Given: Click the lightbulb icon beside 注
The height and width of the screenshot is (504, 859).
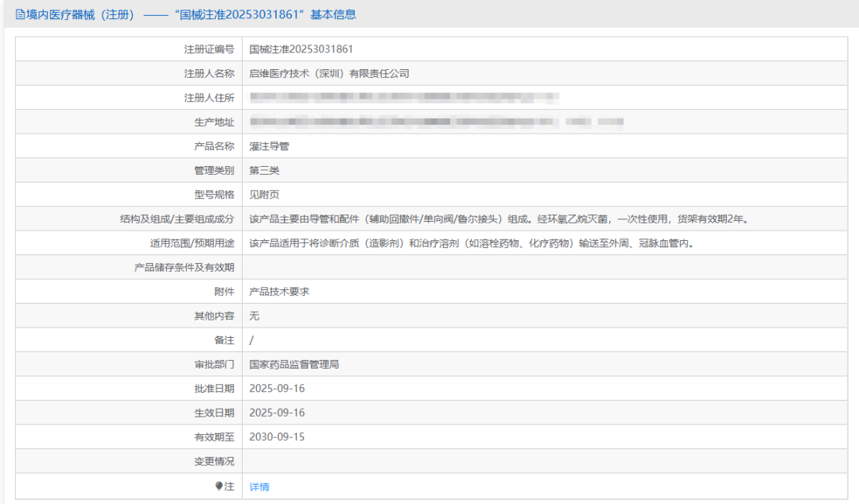Looking at the screenshot, I should [x=220, y=486].
